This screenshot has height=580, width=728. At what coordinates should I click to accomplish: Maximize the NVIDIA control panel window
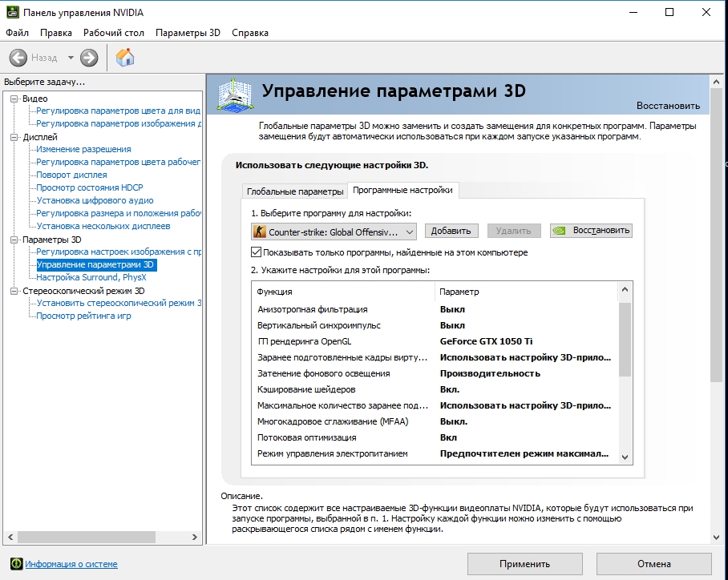[x=669, y=13]
